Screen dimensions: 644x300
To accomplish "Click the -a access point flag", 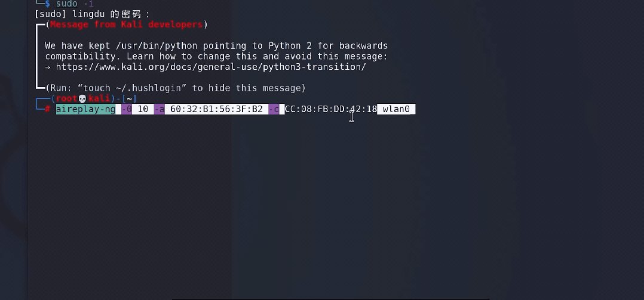I will [160, 109].
